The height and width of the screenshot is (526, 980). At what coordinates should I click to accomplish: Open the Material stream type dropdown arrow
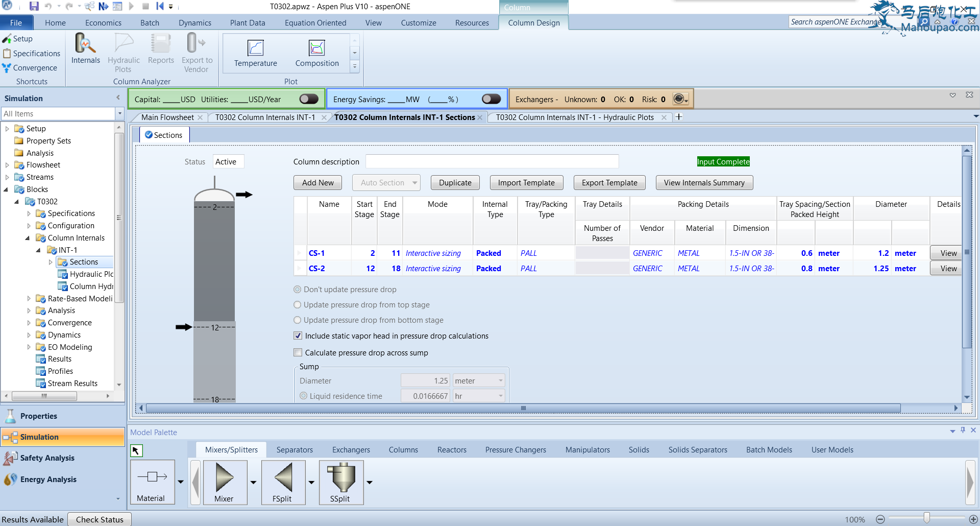pos(181,482)
